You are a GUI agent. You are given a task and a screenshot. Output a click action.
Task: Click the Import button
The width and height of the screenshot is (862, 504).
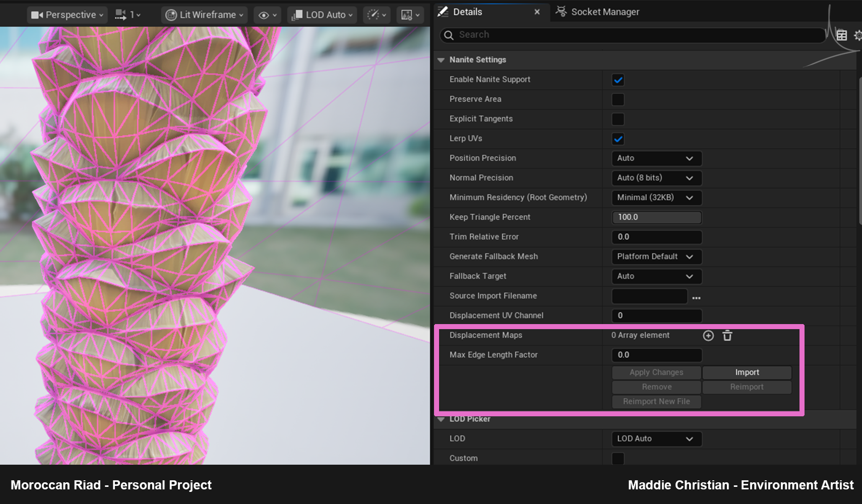[747, 372]
